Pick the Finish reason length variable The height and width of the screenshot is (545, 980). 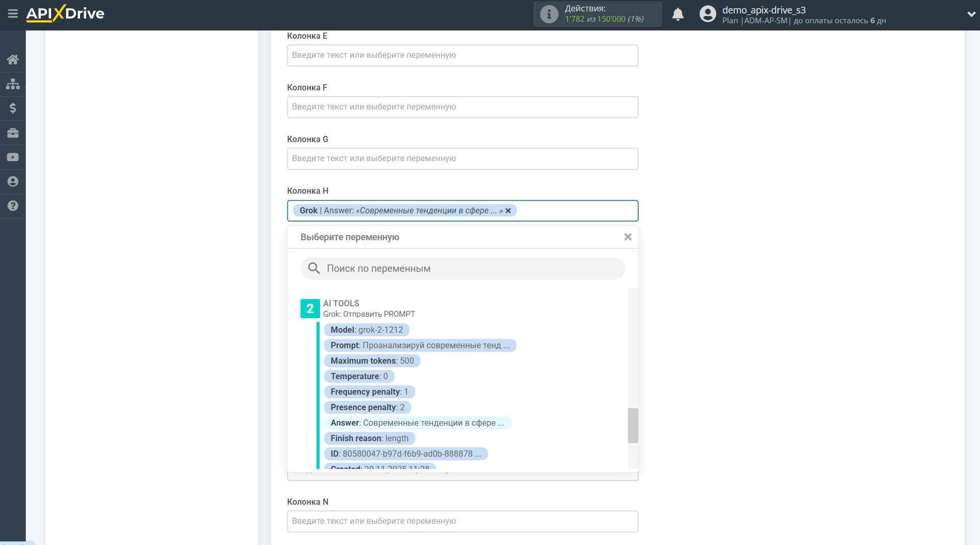(369, 439)
